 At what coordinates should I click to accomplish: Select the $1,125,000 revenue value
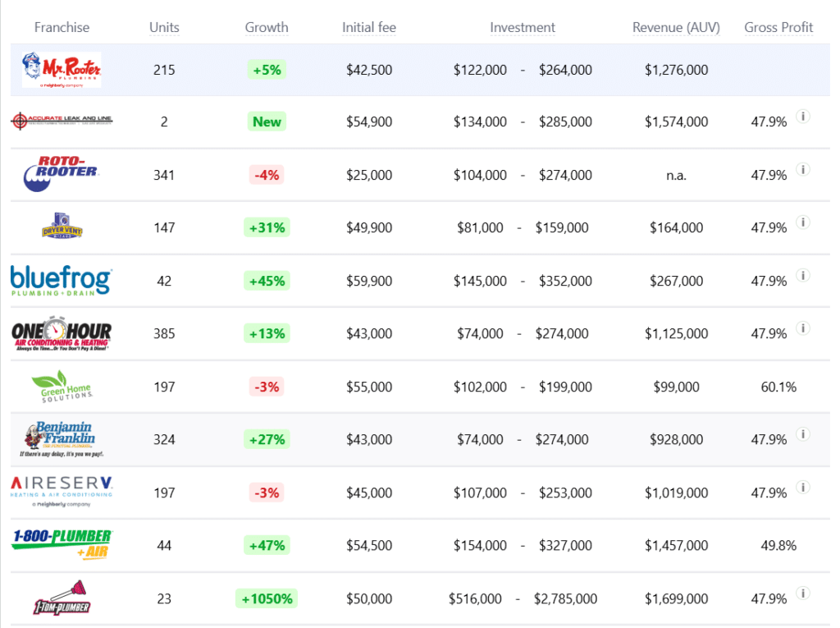coord(676,333)
